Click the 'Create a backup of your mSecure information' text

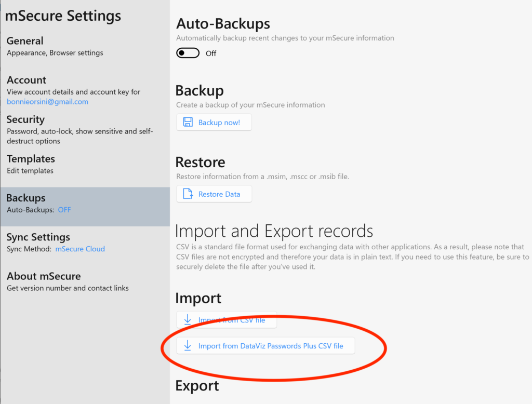250,105
